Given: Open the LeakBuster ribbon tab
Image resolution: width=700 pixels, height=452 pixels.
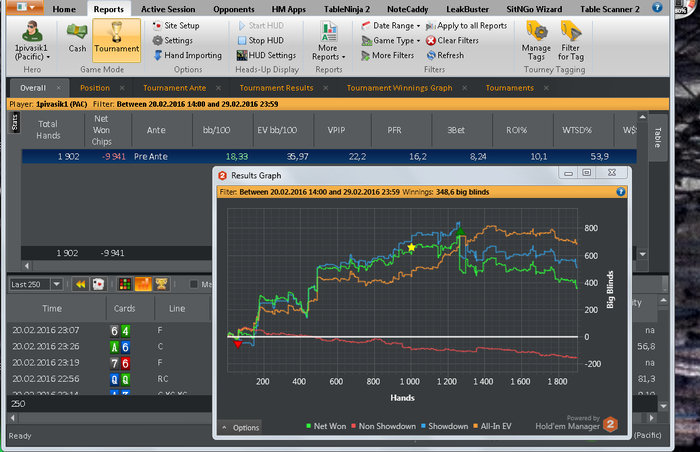Looking at the screenshot, I should point(467,9).
